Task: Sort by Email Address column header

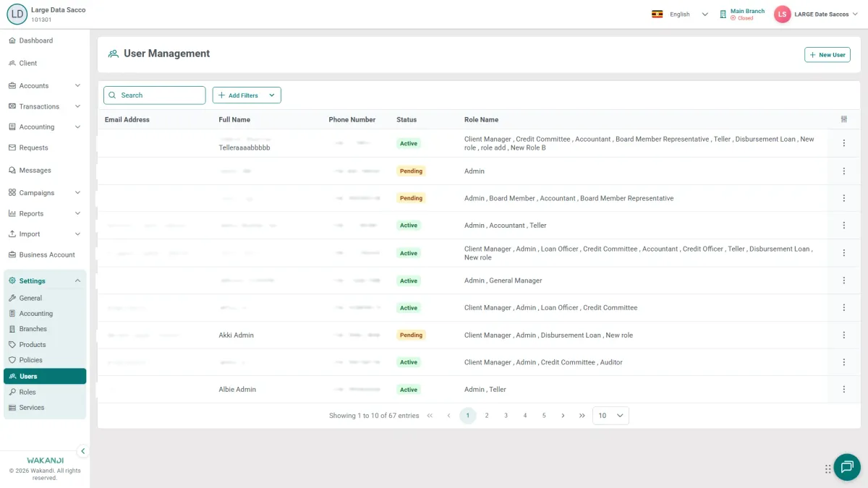Action: (x=127, y=119)
